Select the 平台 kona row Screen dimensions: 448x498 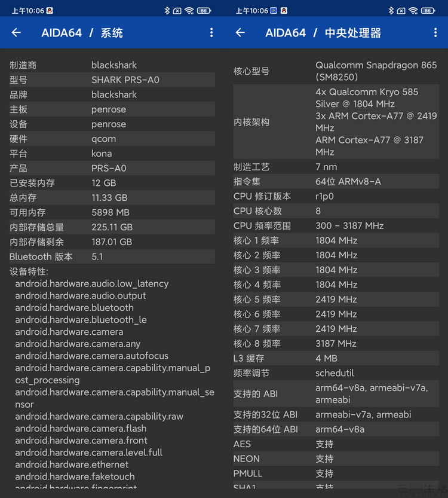112,154
